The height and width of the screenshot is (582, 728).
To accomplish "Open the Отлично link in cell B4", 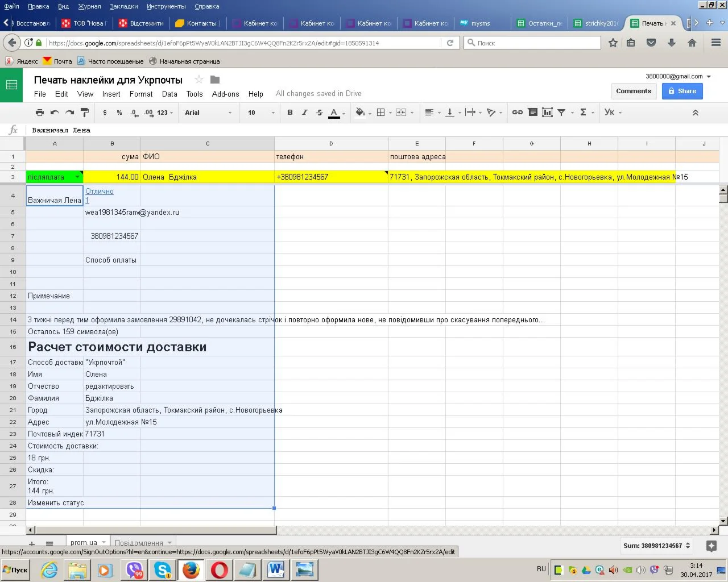I will click(x=100, y=192).
